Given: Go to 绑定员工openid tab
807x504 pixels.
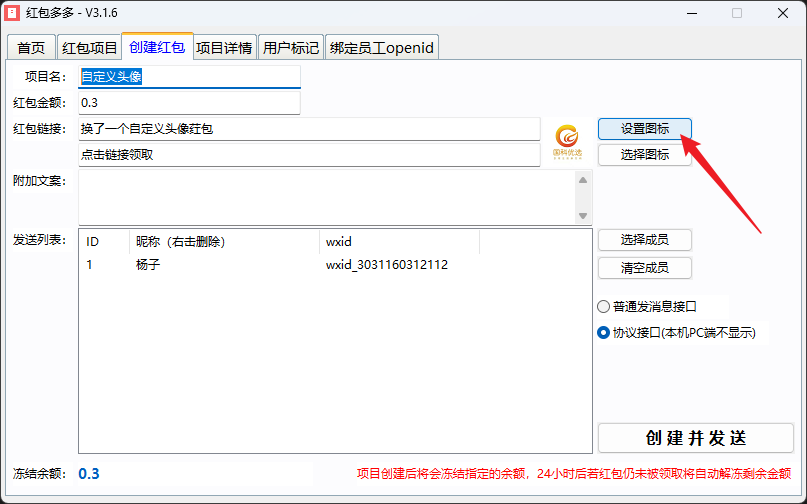Looking at the screenshot, I should (382, 48).
